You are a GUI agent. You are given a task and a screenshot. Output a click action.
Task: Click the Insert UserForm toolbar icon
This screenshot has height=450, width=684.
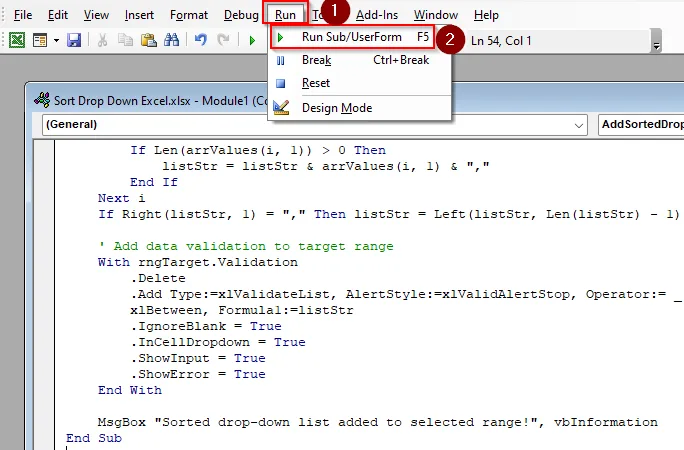click(x=40, y=40)
